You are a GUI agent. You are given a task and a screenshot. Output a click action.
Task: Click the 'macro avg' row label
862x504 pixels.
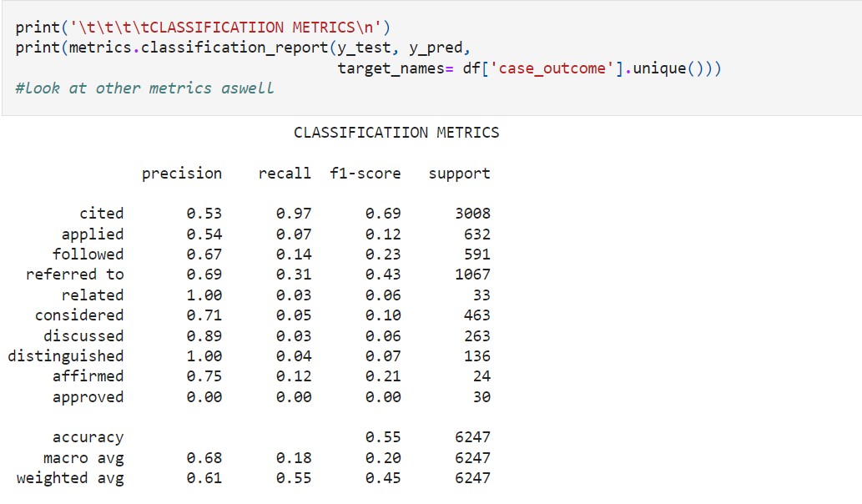pyautogui.click(x=83, y=458)
